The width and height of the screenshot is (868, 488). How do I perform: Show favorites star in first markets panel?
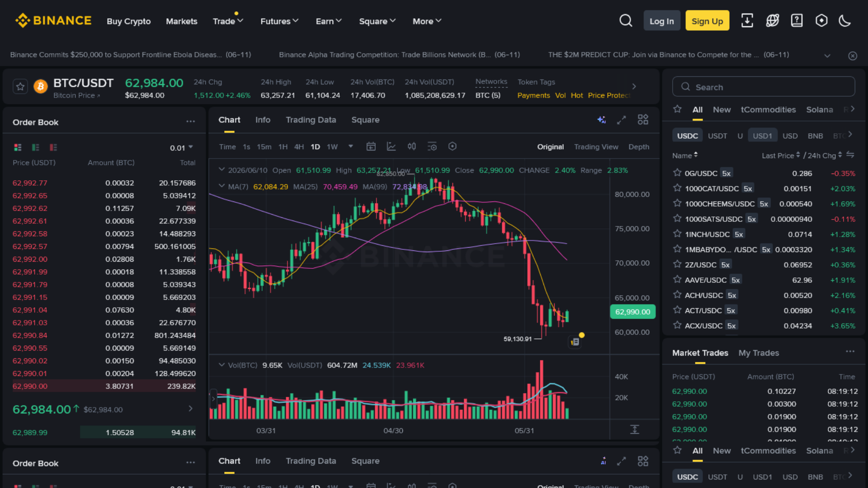[677, 109]
